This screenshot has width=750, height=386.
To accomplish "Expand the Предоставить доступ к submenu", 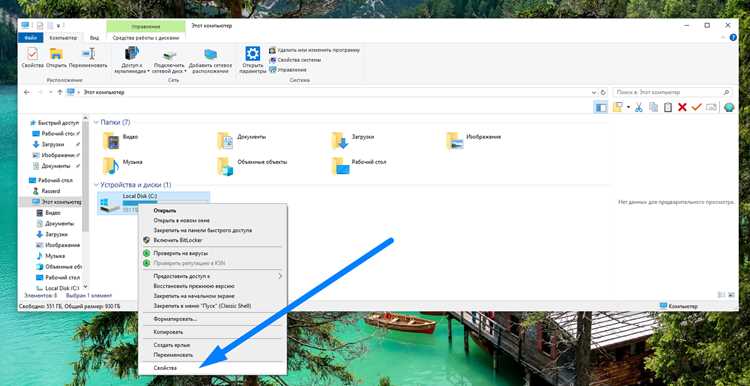I will coord(212,276).
